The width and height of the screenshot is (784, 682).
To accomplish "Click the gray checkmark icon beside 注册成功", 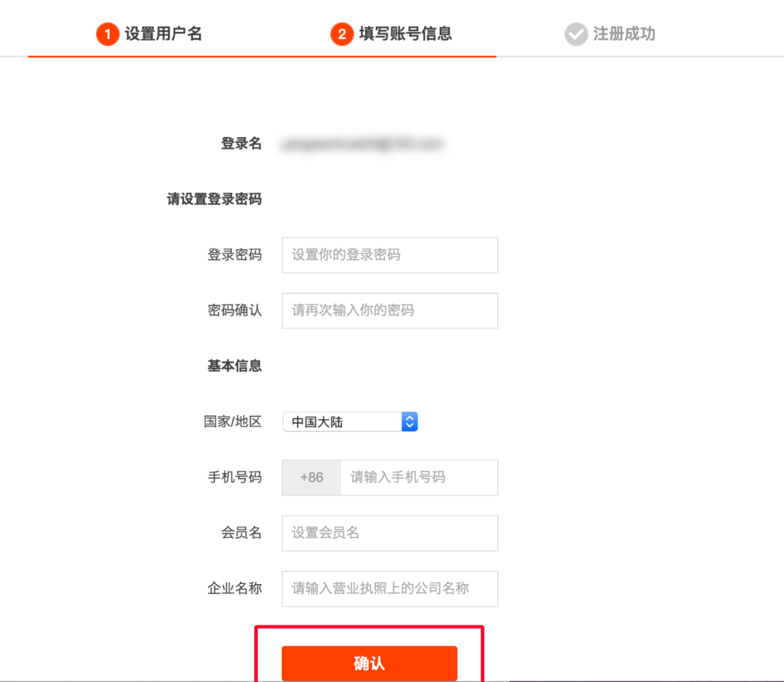I will pos(575,33).
